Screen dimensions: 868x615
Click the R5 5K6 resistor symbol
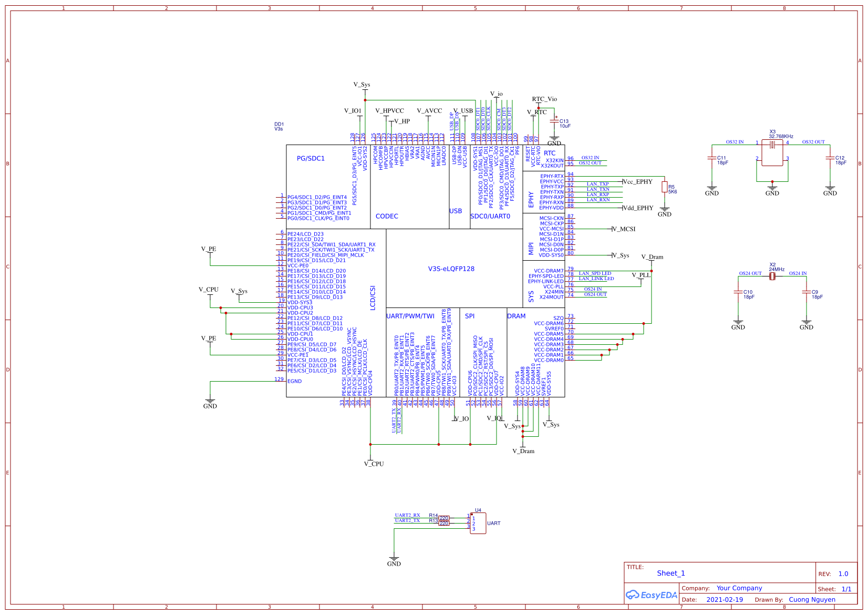click(665, 187)
